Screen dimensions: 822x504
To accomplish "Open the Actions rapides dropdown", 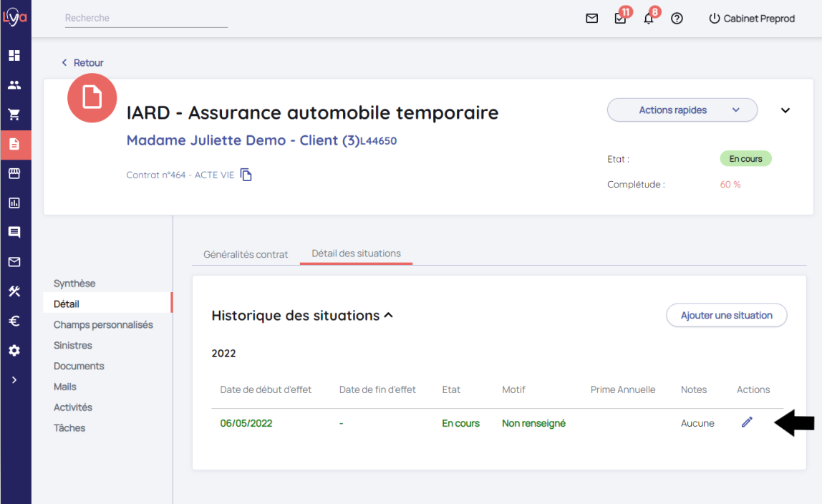I will pyautogui.click(x=682, y=110).
